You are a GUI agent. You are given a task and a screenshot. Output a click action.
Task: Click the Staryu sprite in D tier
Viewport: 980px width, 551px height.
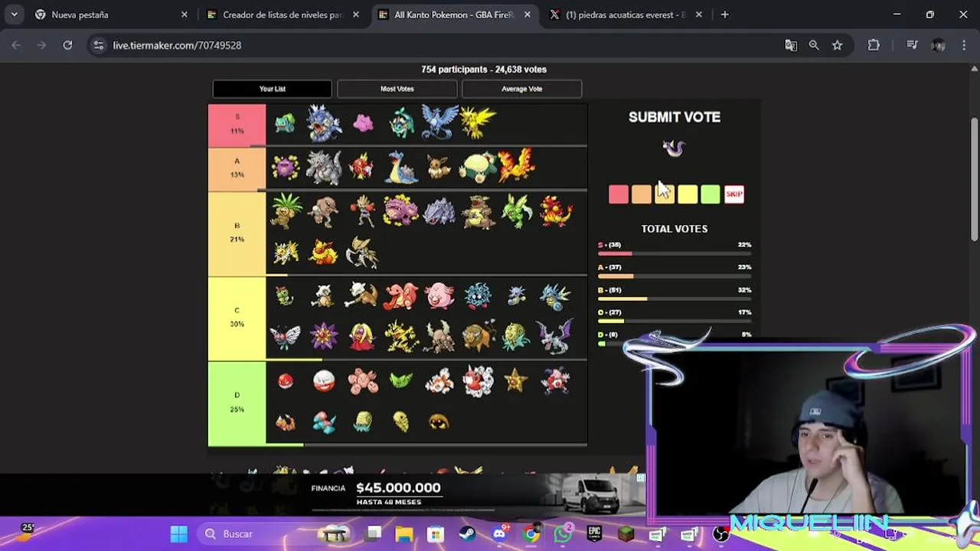point(516,380)
